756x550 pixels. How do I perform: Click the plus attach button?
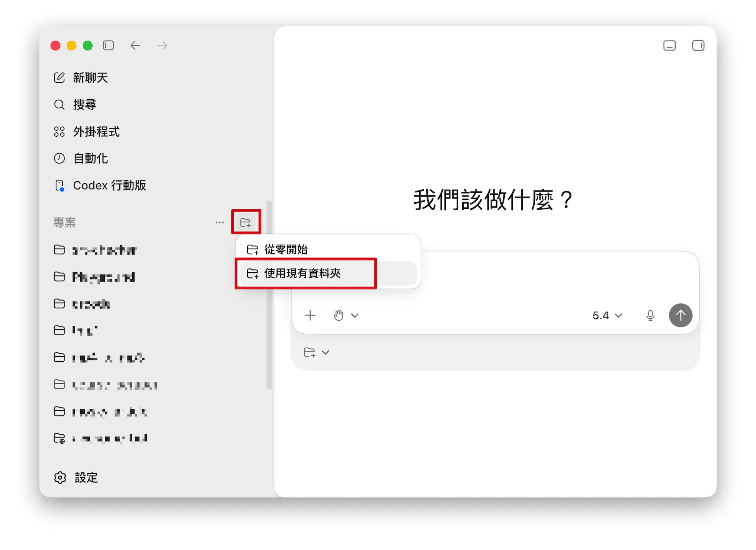click(x=310, y=315)
